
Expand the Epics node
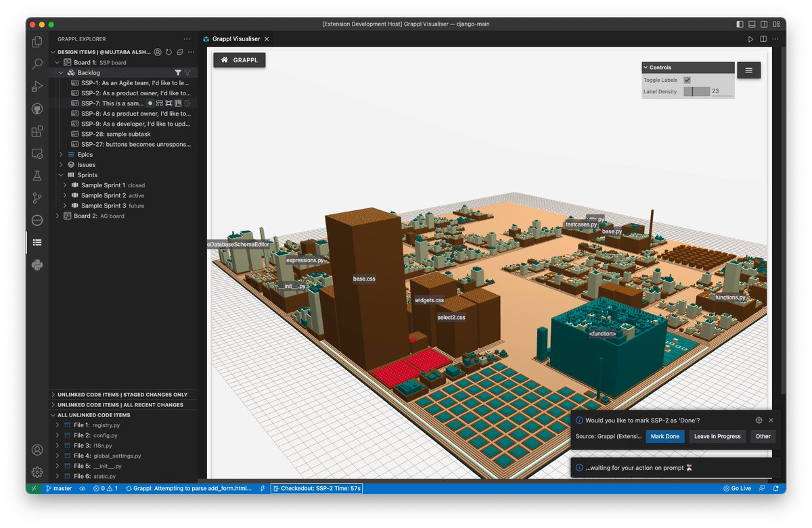[x=61, y=154]
